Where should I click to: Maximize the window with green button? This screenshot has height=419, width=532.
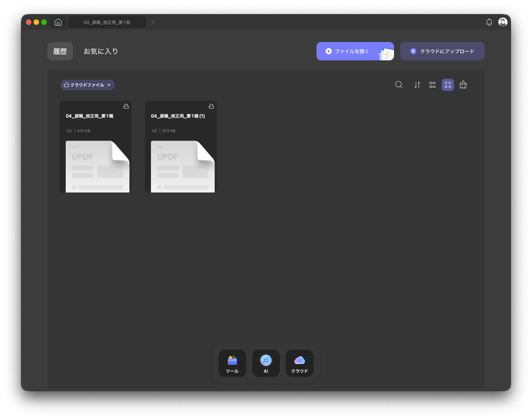[44, 22]
